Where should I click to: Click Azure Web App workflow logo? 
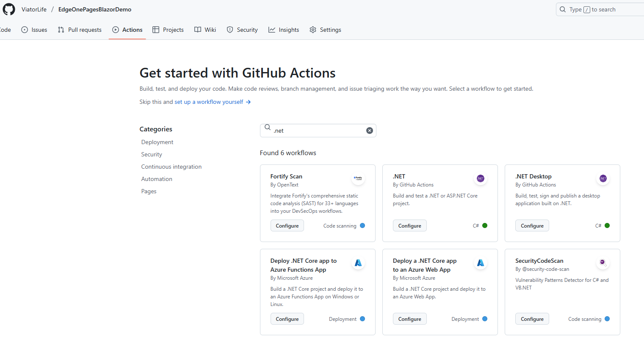pyautogui.click(x=481, y=263)
